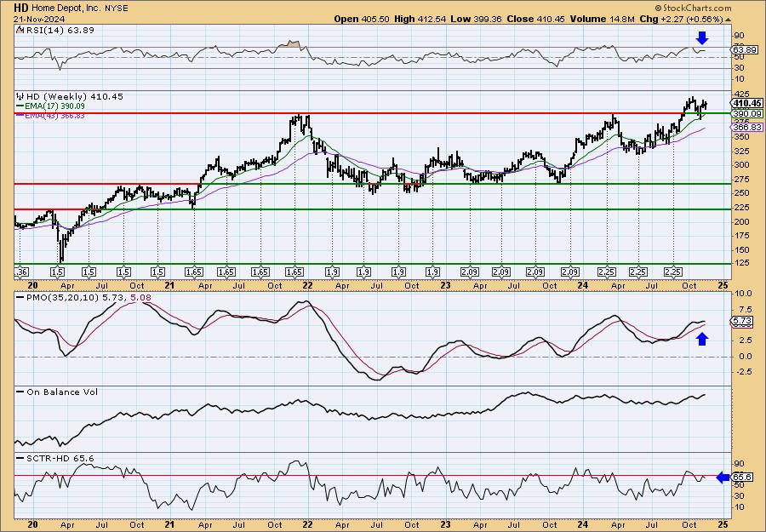
Task: Click the line marker beside On Balance Vol
Action: click(20, 392)
